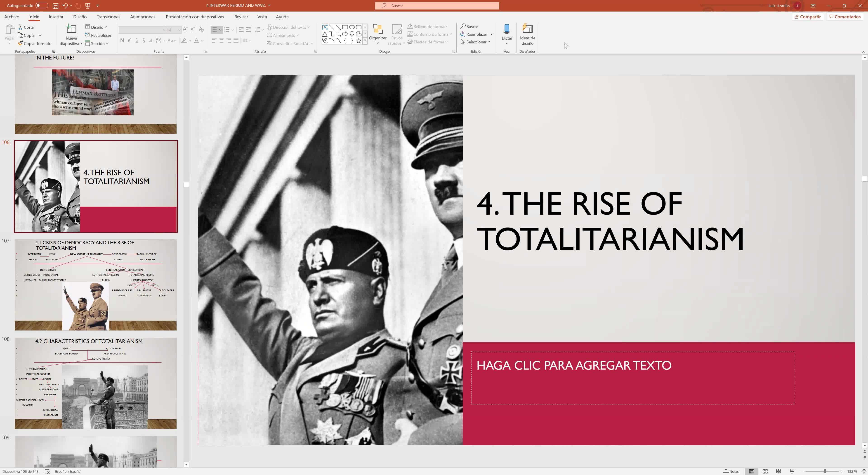868x475 pixels.
Task: Toggle the Autoguardado switch
Action: 41,6
